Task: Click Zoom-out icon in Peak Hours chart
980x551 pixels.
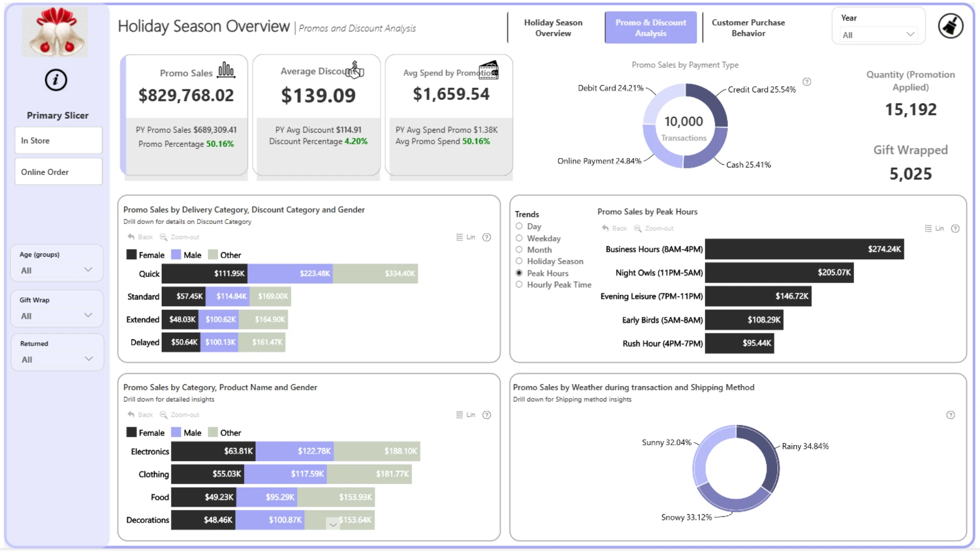Action: pos(638,229)
